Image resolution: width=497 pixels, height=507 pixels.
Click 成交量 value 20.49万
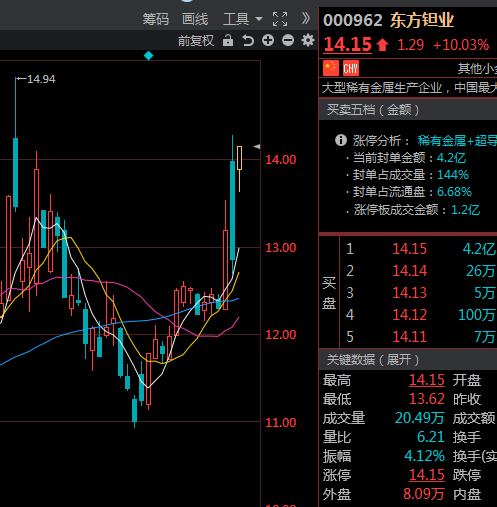tap(420, 418)
